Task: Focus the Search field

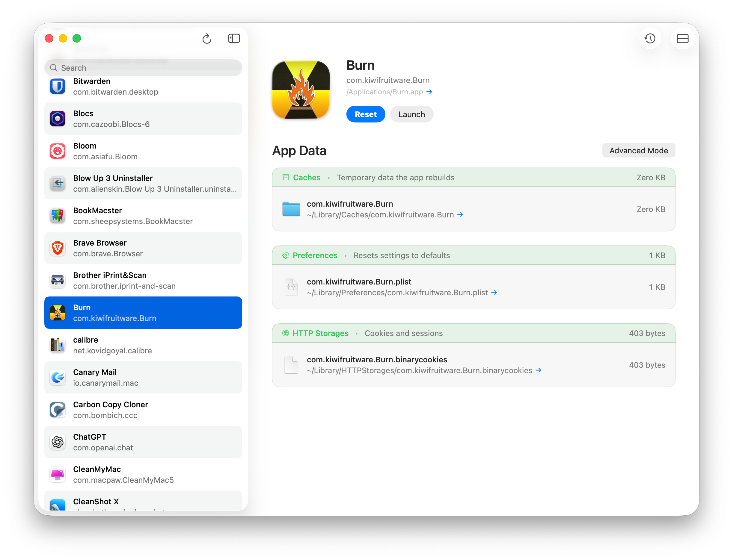Action: point(143,68)
